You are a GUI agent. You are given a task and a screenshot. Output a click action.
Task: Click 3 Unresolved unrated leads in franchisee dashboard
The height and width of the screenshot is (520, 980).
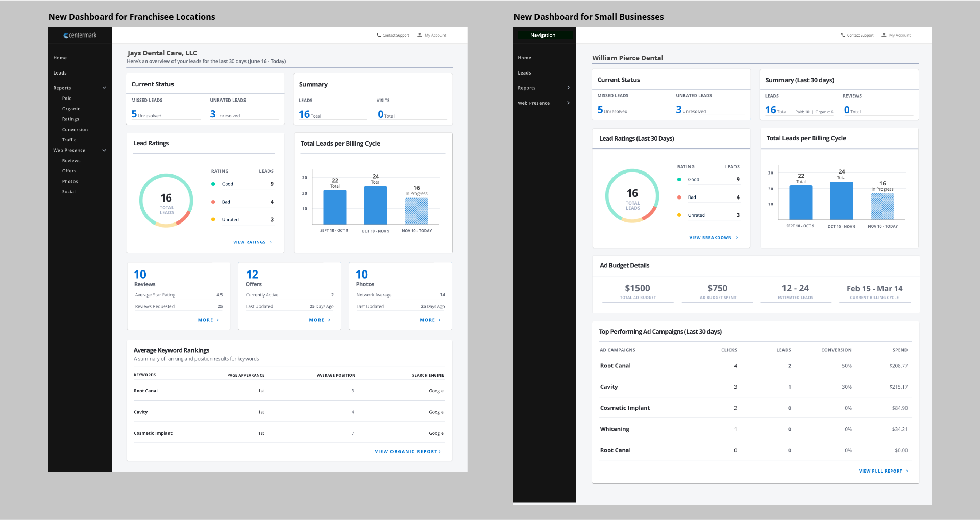click(225, 114)
